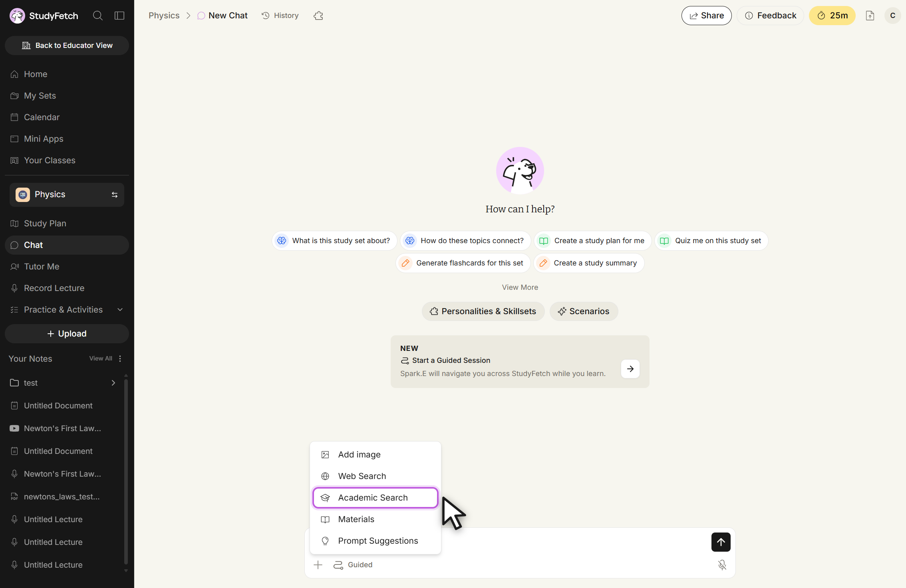Toggle Guided mode in chat input
Screen dimensions: 906x588
[x=353, y=565]
